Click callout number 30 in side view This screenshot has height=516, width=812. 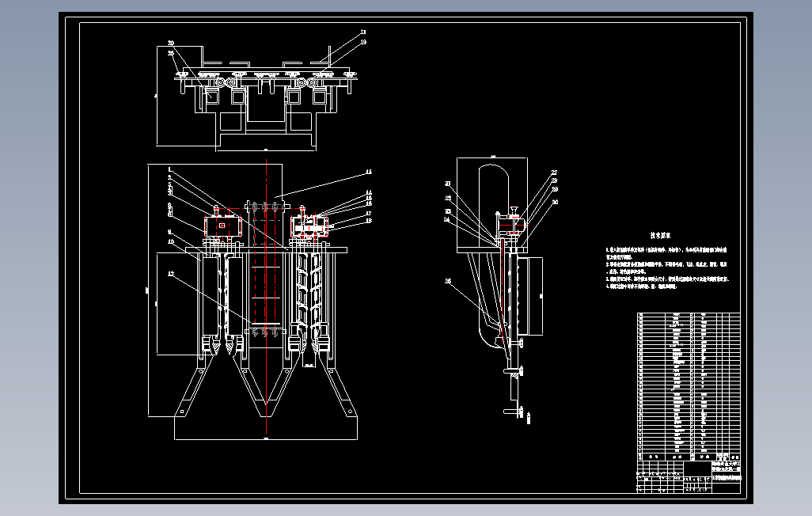(x=555, y=202)
